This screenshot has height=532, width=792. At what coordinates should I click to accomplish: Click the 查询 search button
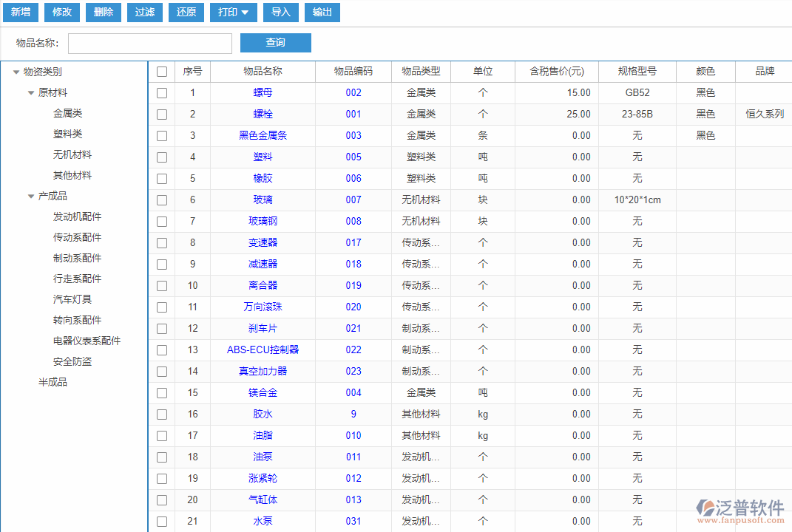coord(275,43)
